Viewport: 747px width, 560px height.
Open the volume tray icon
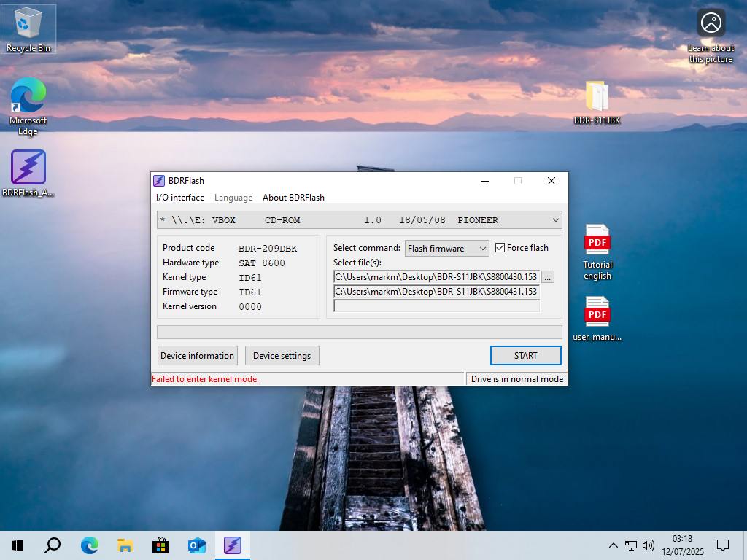click(649, 545)
